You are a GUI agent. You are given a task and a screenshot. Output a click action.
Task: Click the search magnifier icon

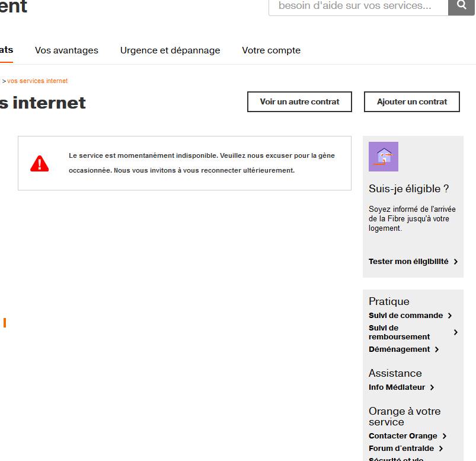click(462, 4)
